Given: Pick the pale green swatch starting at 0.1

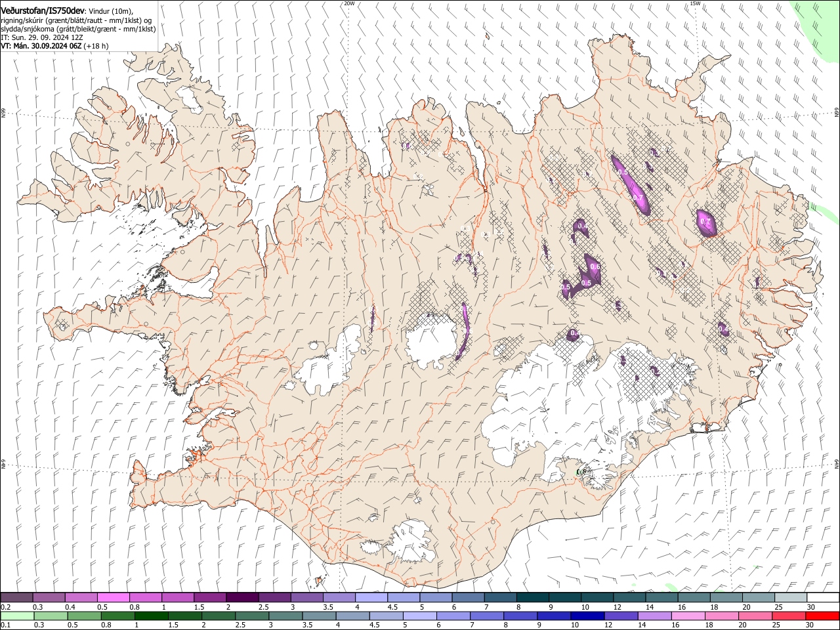Looking at the screenshot, I should [x=16, y=616].
